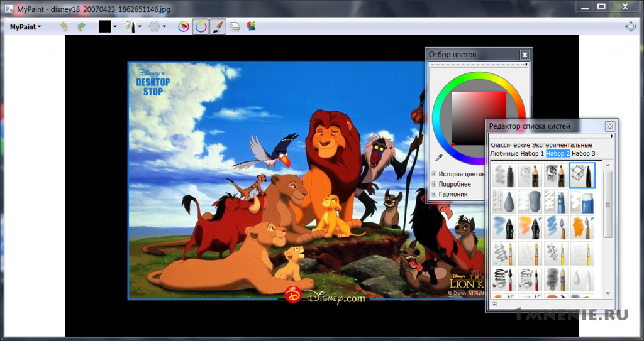Click the brush list scroll up arrow
644x341 pixels.
point(608,165)
